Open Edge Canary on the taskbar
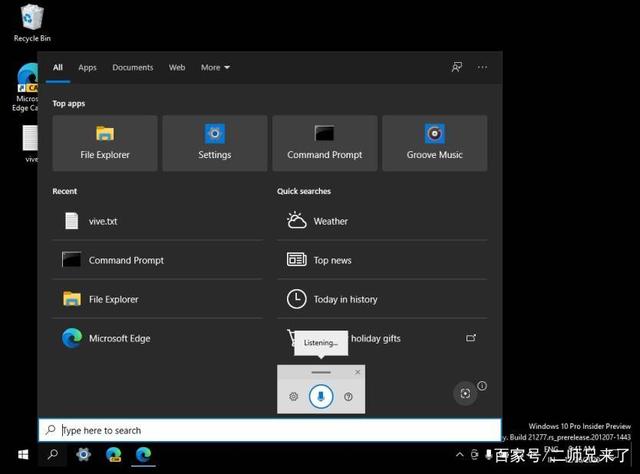This screenshot has width=640, height=474. pyautogui.click(x=113, y=454)
